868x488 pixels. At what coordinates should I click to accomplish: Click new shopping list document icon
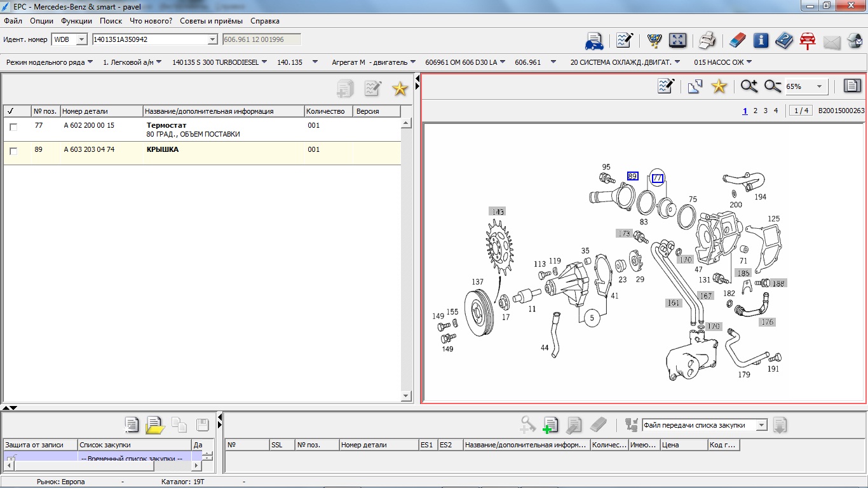point(132,425)
